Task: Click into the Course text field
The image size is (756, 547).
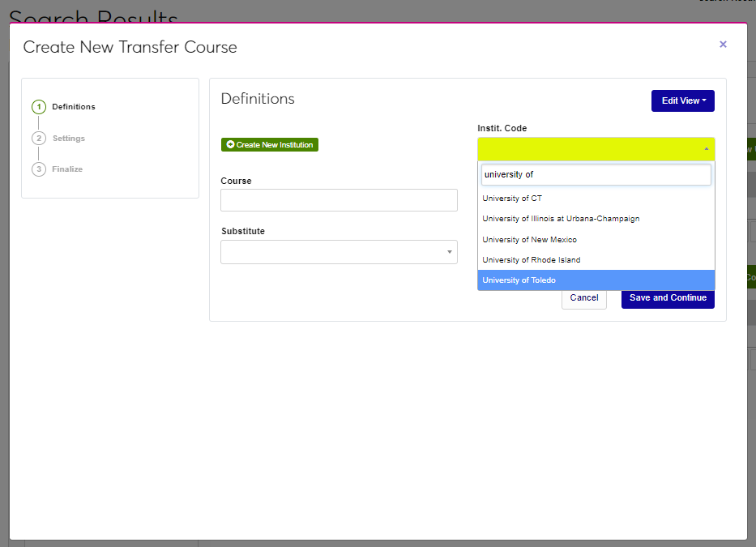Action: coord(339,200)
